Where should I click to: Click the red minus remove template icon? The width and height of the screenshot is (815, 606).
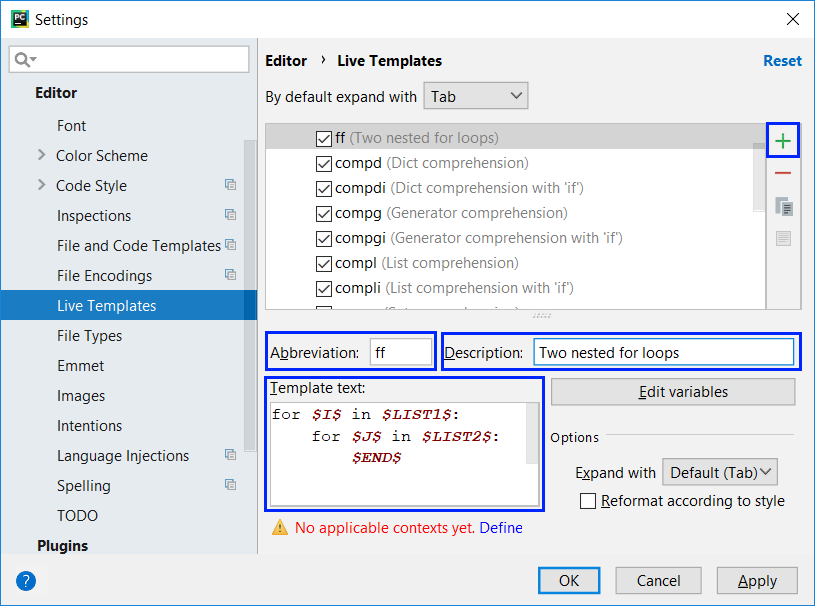tap(782, 174)
